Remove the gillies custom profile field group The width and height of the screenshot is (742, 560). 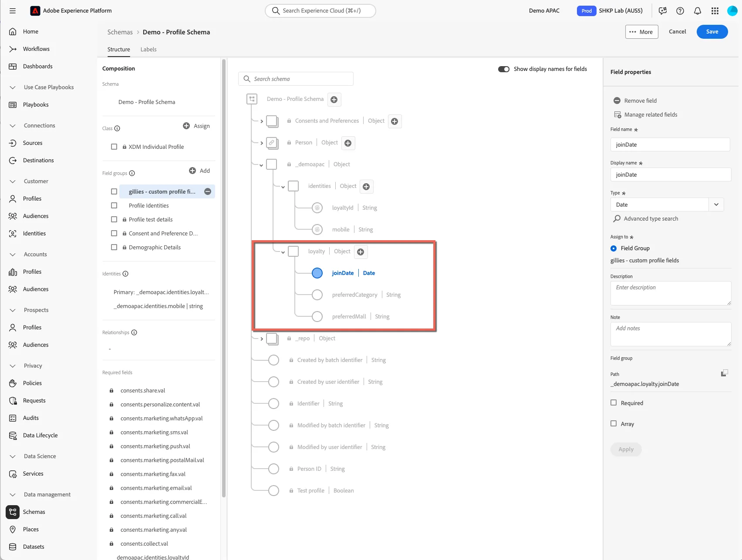point(208,191)
